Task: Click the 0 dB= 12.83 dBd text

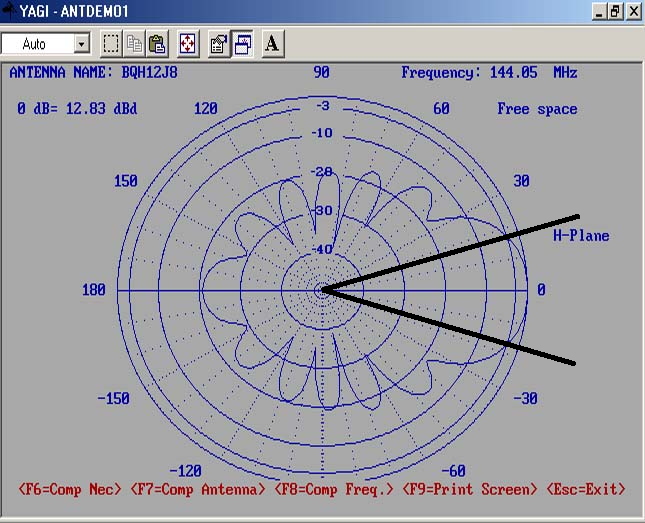Action: (x=77, y=109)
